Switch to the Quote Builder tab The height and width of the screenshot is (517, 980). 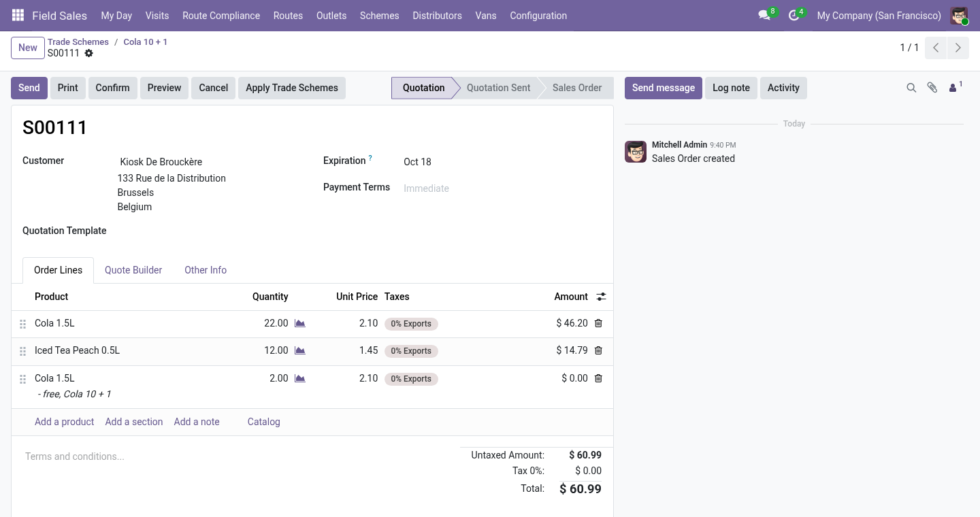coord(133,270)
